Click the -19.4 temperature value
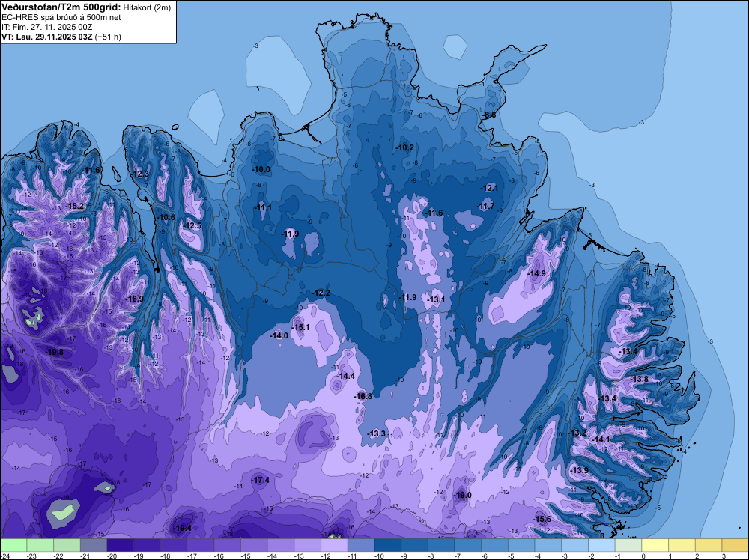 (183, 528)
